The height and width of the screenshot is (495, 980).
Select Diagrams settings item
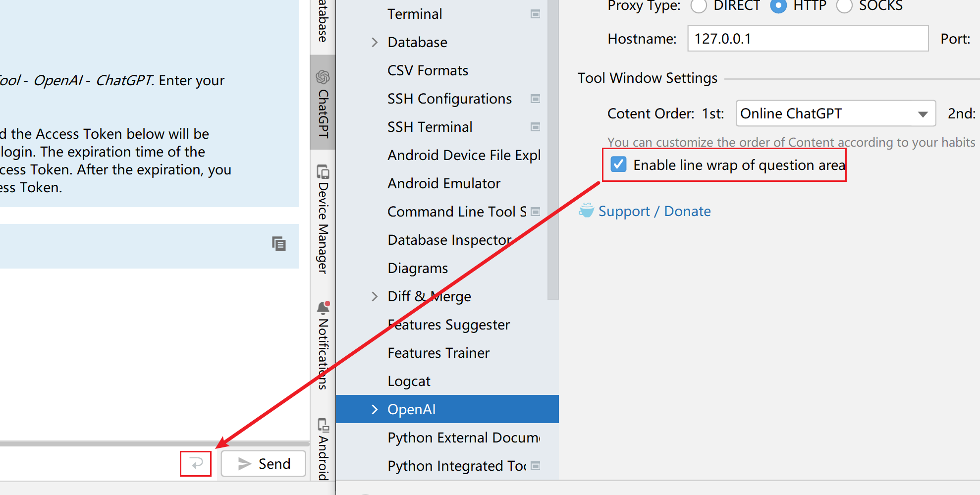pyautogui.click(x=418, y=268)
